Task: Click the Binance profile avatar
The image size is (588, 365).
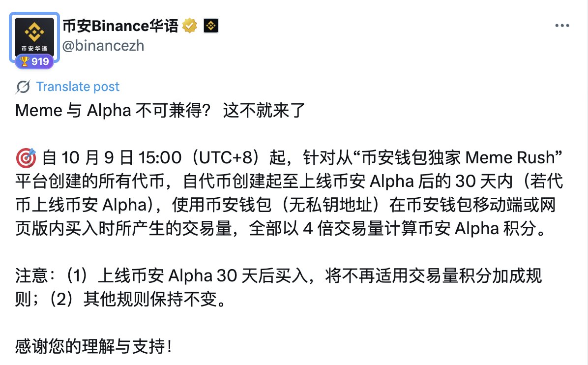Action: tap(34, 37)
